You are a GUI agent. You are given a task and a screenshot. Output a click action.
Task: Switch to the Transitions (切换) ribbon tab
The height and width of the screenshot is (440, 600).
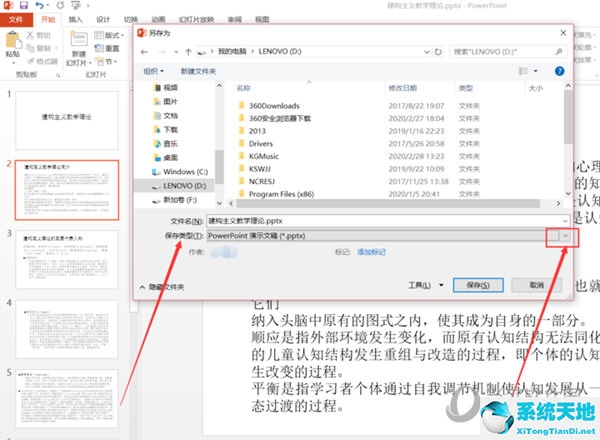point(131,20)
